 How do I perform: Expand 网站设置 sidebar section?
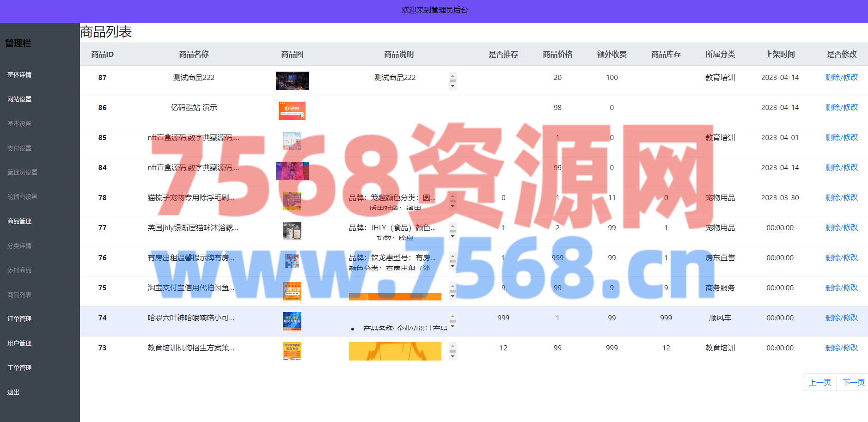click(x=19, y=99)
